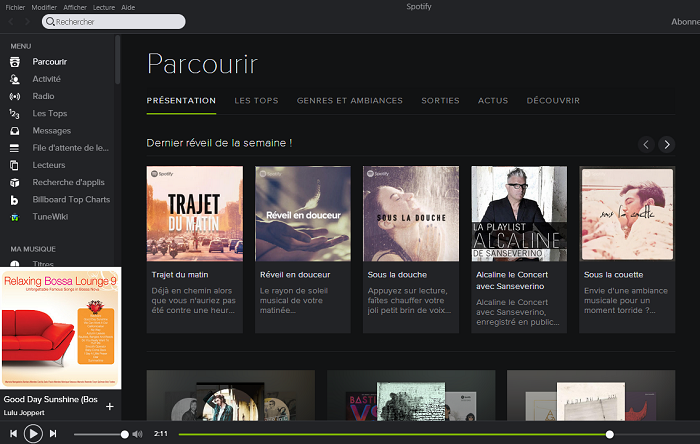
Task: Open the Radio sidebar icon
Action: pyautogui.click(x=15, y=96)
